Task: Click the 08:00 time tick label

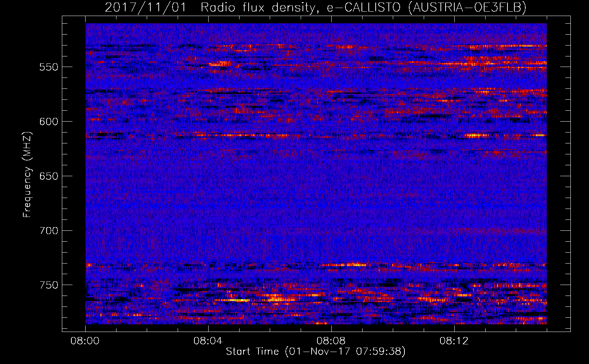Action: [x=85, y=341]
